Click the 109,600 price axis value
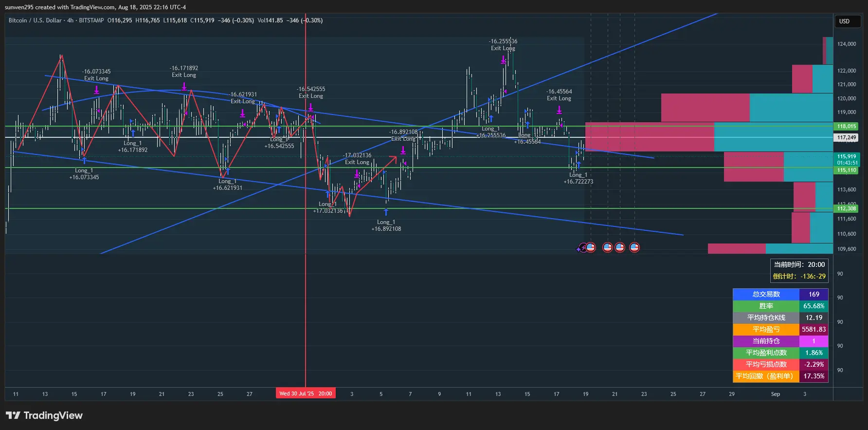The width and height of the screenshot is (868, 430). (x=847, y=249)
